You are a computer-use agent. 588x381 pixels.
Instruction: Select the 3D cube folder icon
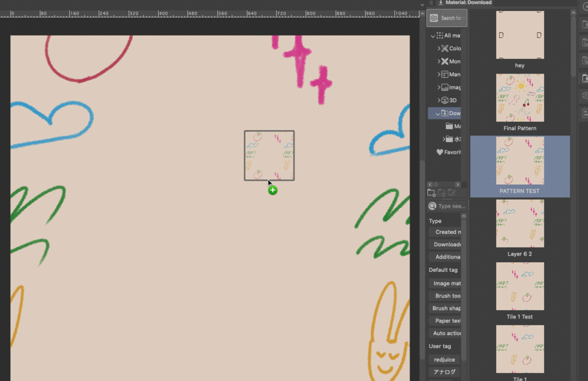click(x=445, y=100)
